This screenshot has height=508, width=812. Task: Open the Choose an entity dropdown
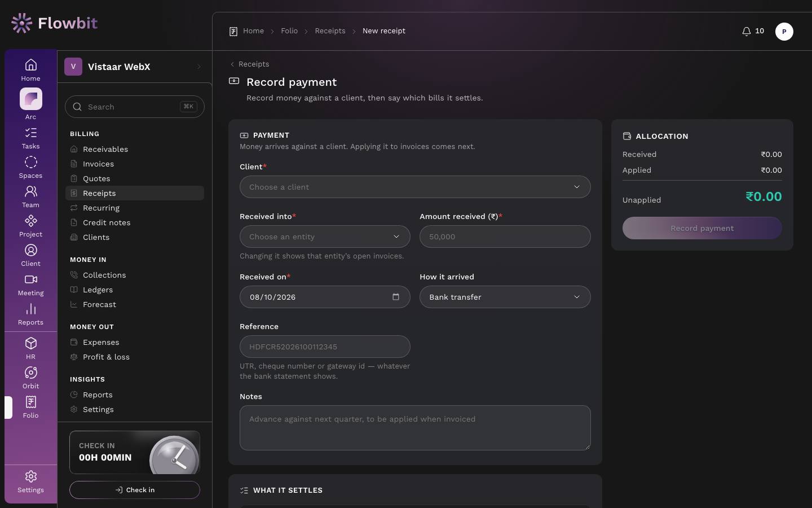point(325,237)
